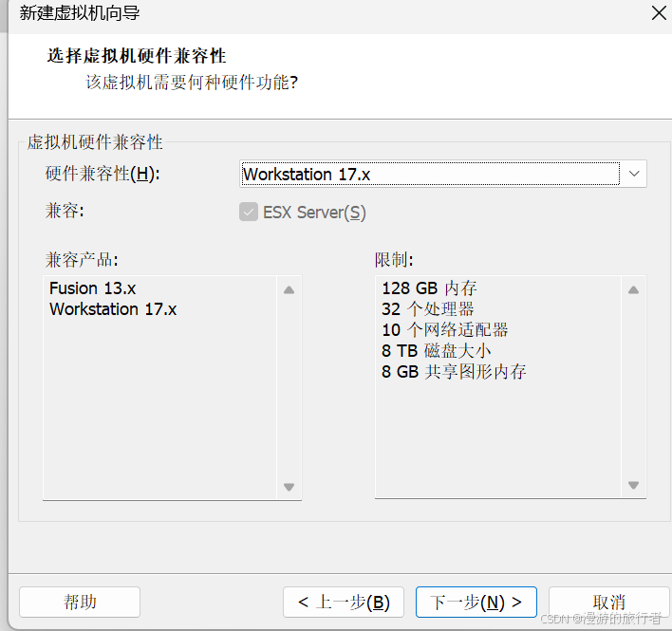Close the 新建虚拟机向导 dialog
This screenshot has height=631, width=672.
point(659,13)
